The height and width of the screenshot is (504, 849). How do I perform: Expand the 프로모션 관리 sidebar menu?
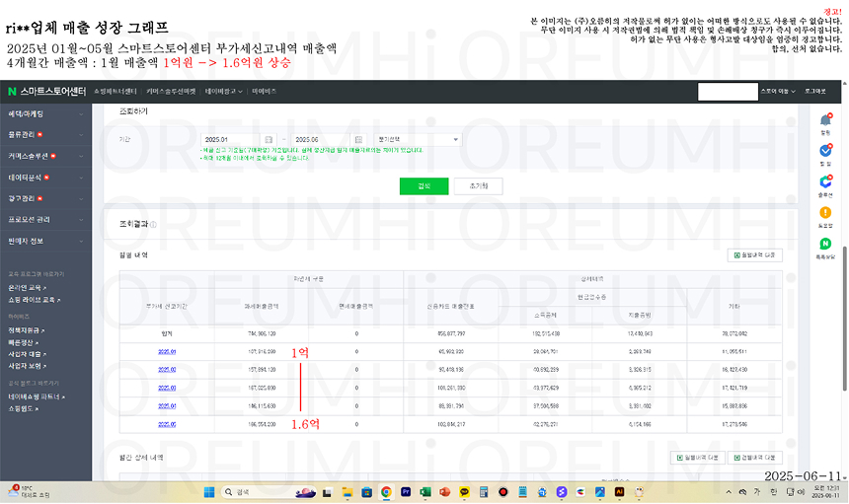pyautogui.click(x=45, y=220)
